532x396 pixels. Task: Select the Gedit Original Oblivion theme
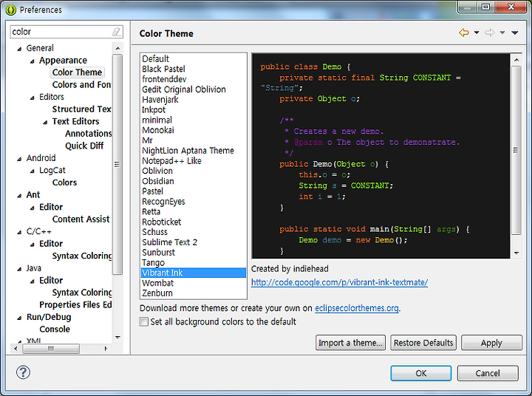tap(194, 89)
